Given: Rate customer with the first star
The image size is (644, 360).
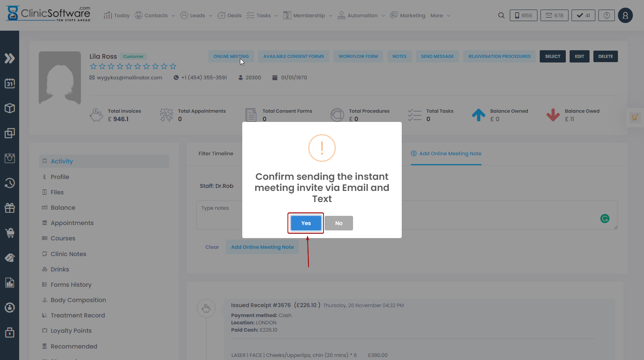Looking at the screenshot, I should (93, 66).
